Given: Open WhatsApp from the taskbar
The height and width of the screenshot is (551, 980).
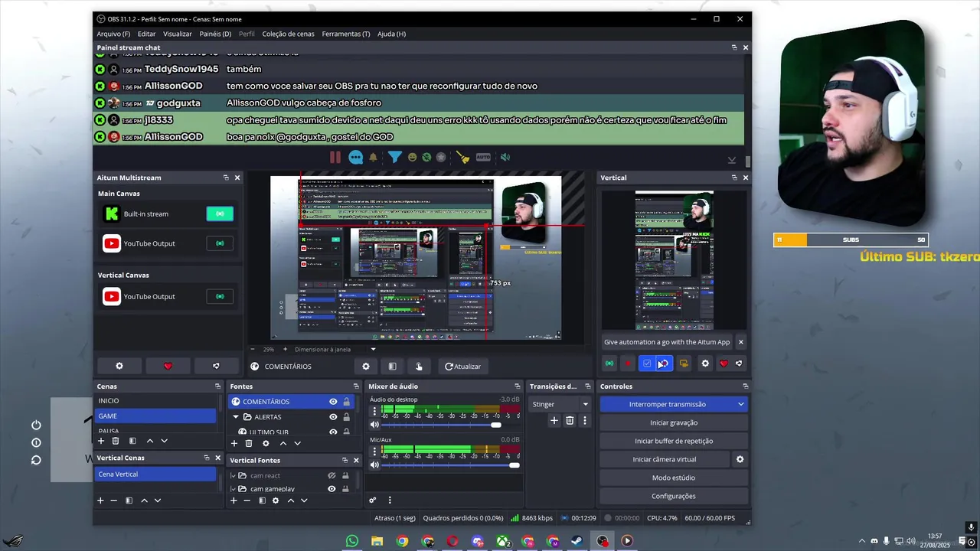Looking at the screenshot, I should 352,541.
